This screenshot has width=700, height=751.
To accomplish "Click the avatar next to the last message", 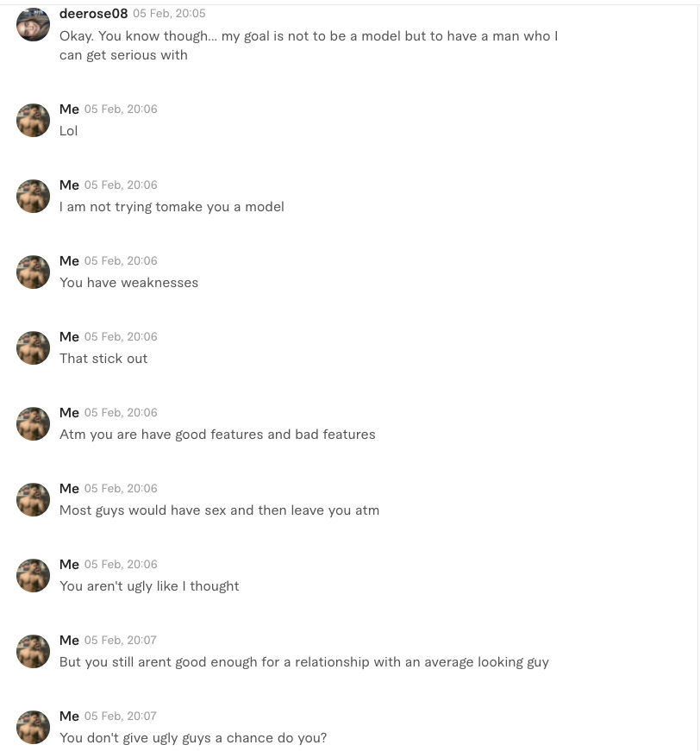I will click(33, 727).
